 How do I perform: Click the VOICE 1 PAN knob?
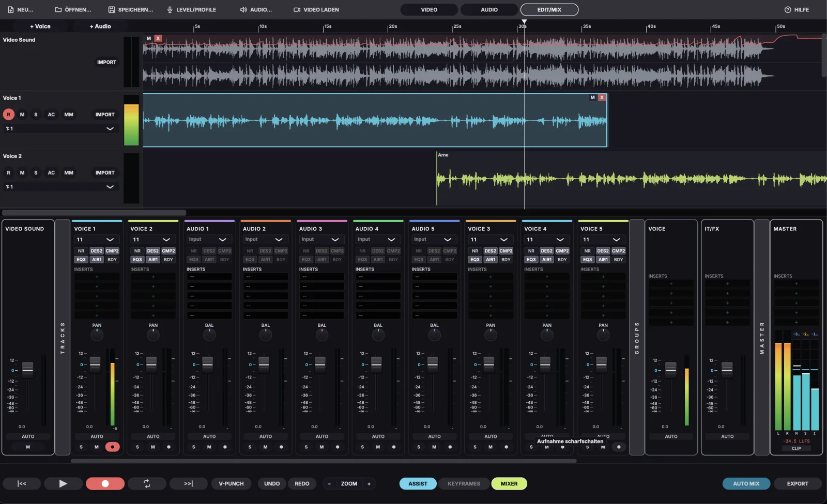(x=97, y=336)
